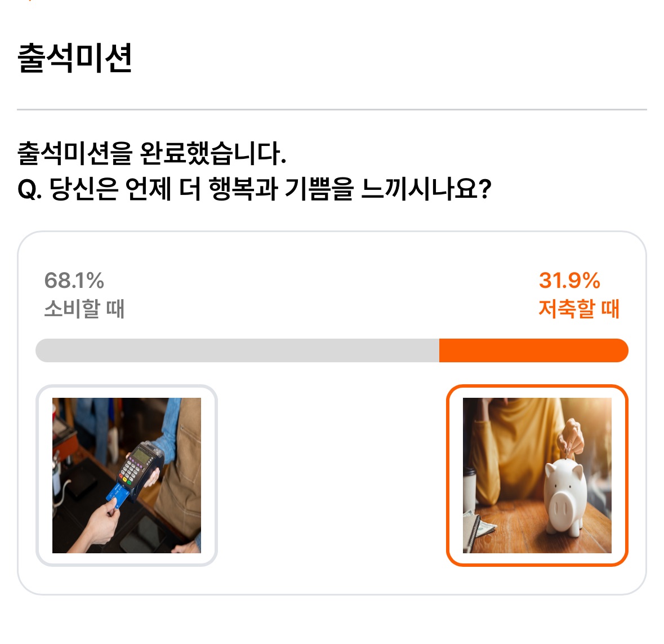
Task: Click the question text about 행복과 기쁨
Action: [255, 189]
